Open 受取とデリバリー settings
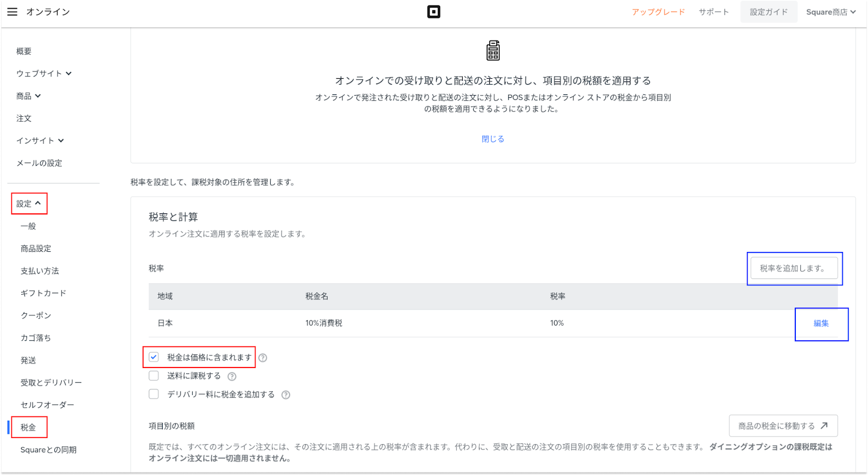 point(51,383)
